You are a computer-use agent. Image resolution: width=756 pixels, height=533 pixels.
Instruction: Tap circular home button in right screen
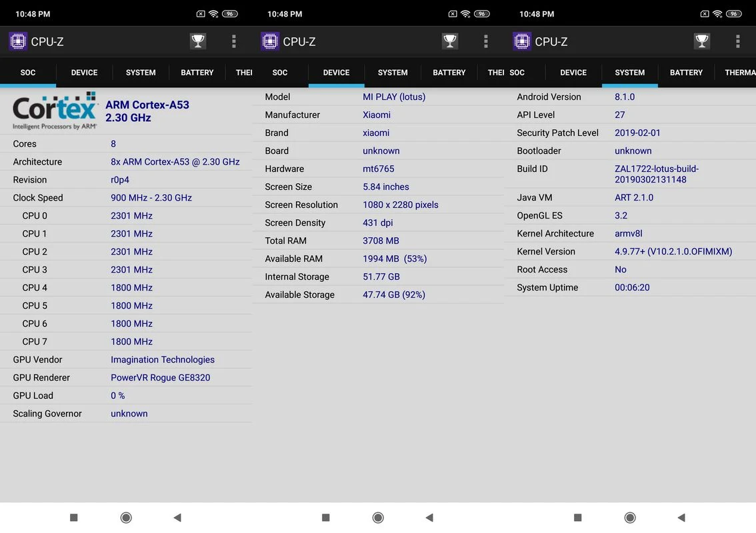630,518
